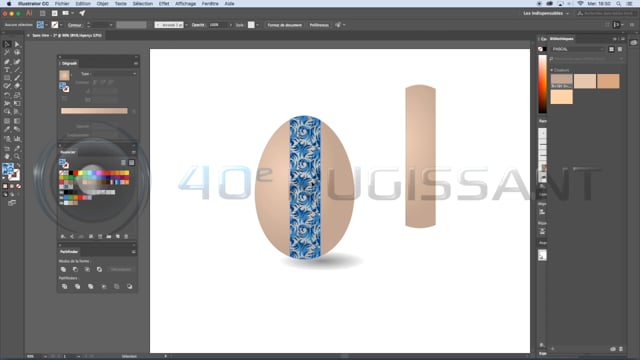Open the Dégradé panel options menu
The width and height of the screenshot is (640, 360).
pos(135,63)
